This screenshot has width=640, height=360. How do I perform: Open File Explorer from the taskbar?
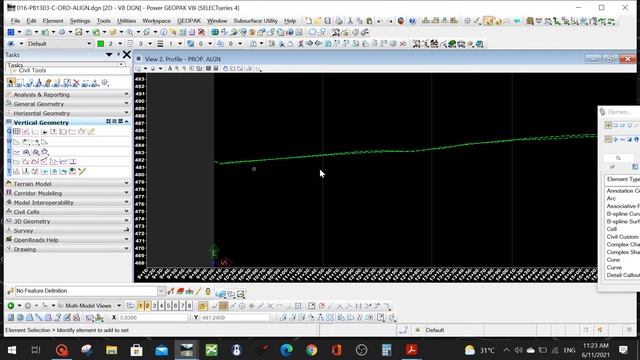(111, 350)
